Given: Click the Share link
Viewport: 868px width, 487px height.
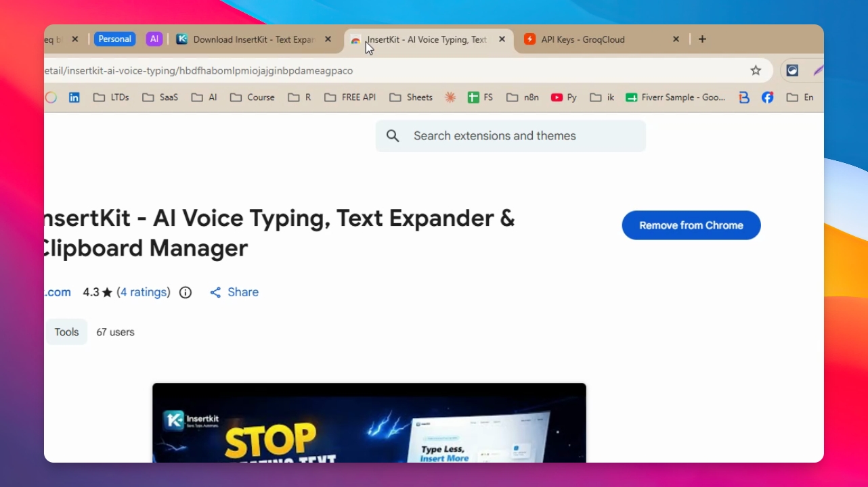Looking at the screenshot, I should 234,292.
